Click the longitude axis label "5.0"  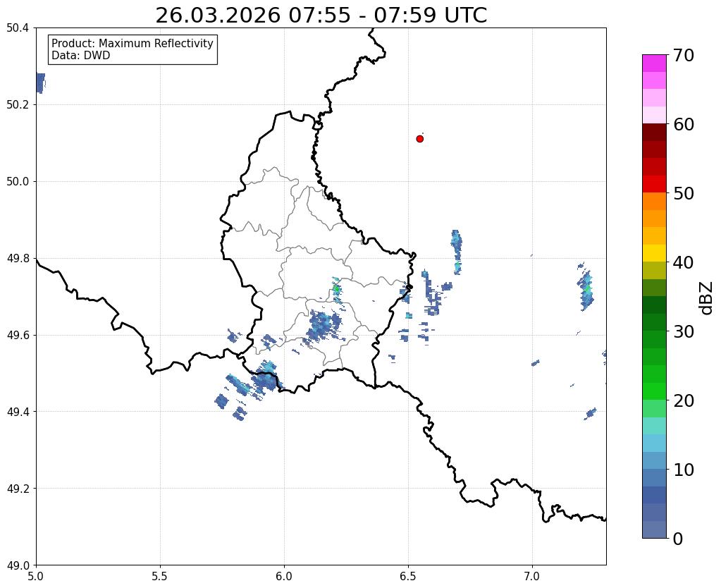point(36,576)
